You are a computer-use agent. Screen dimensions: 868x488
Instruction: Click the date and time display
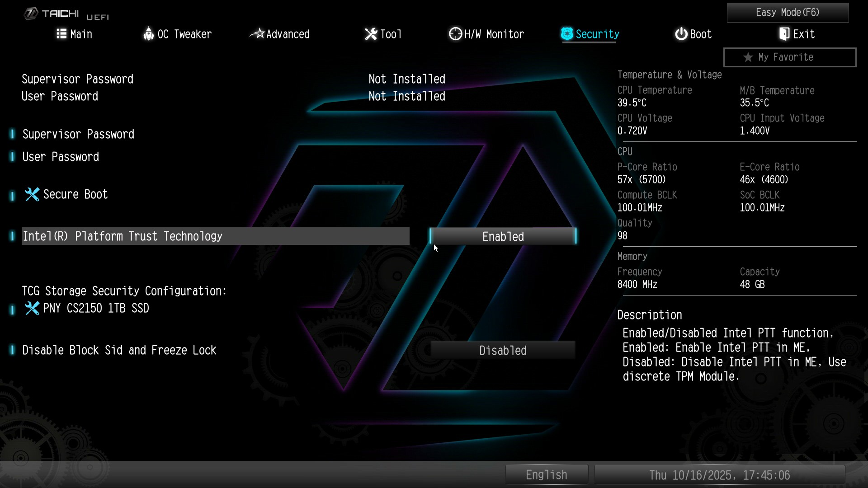point(719,475)
